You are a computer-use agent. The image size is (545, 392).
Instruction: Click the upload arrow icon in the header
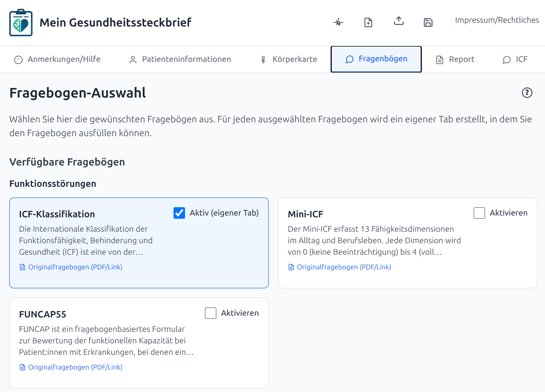399,21
